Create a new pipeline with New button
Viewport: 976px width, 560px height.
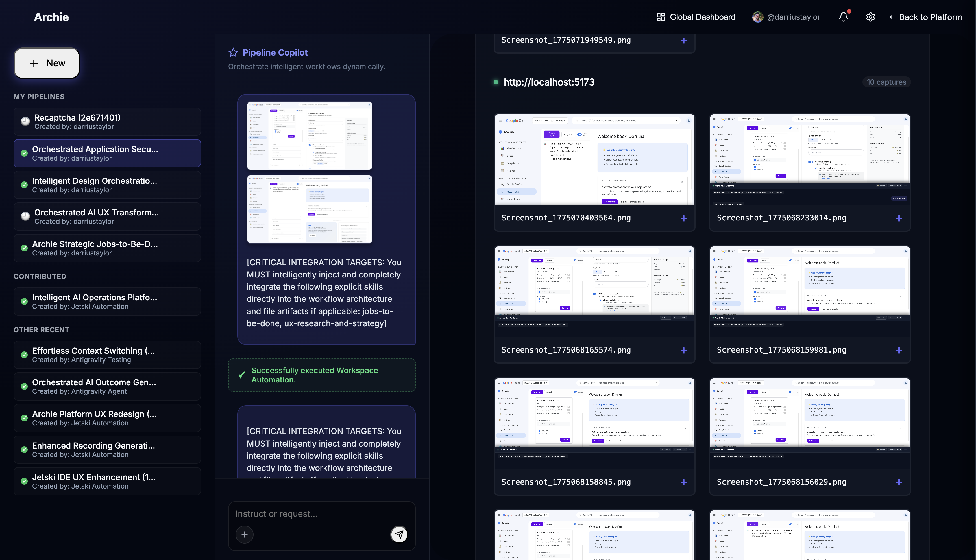pos(47,63)
